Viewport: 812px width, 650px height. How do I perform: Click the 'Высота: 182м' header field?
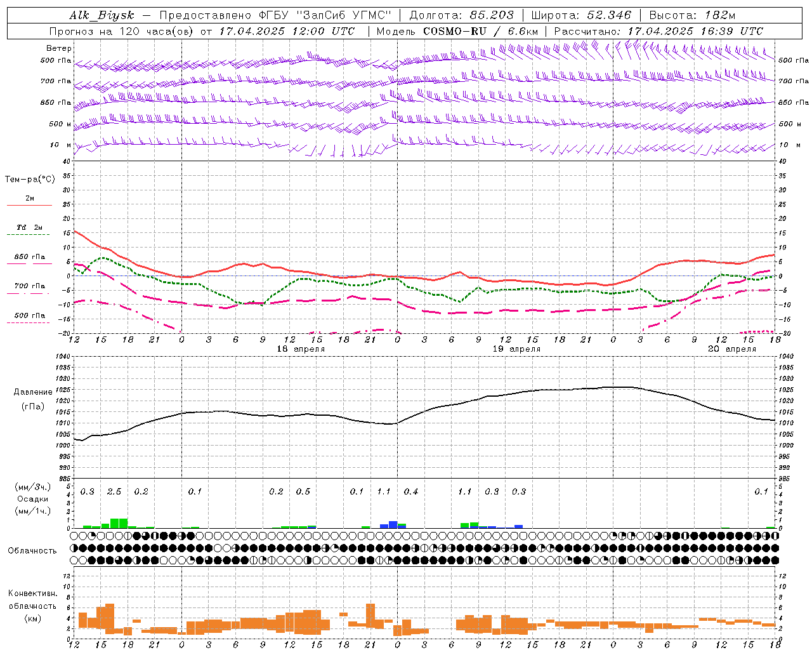coord(692,15)
